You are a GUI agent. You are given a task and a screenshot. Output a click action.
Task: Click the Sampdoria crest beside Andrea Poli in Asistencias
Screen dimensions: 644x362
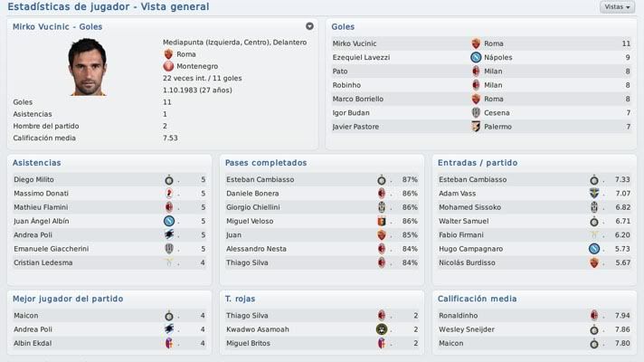(169, 234)
